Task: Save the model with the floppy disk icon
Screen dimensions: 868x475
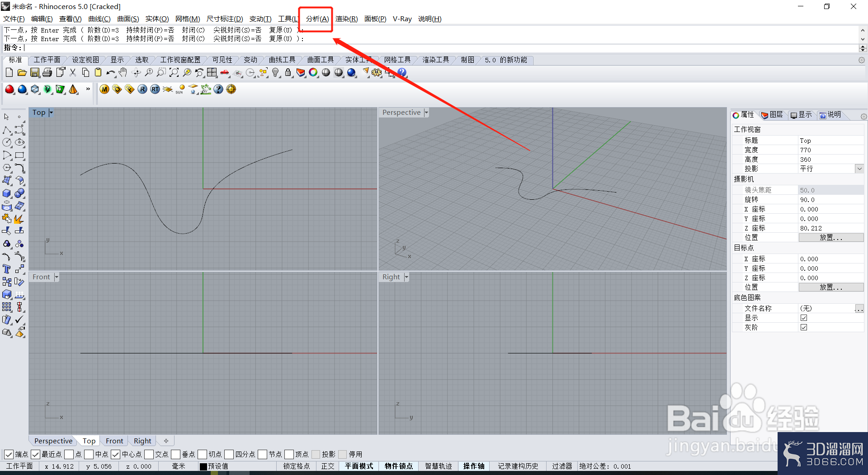Action: coord(34,72)
